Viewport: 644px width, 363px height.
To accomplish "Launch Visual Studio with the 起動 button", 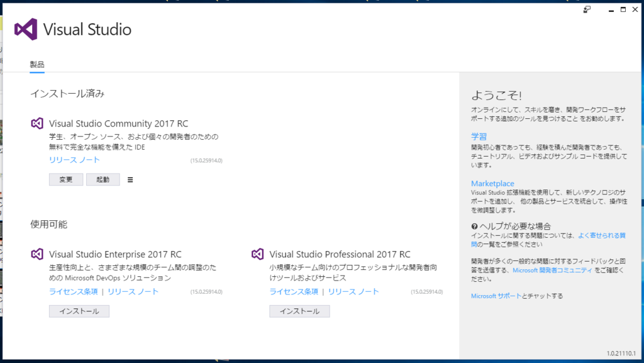I will coord(103,179).
